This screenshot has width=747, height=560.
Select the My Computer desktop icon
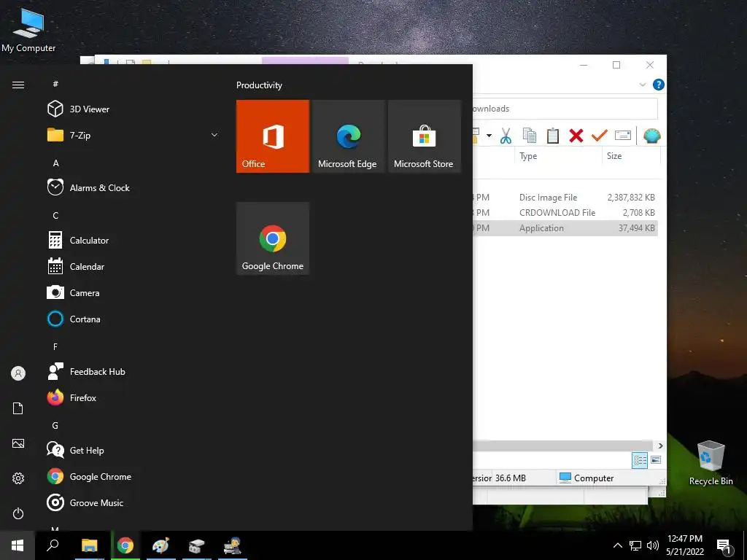[x=28, y=29]
